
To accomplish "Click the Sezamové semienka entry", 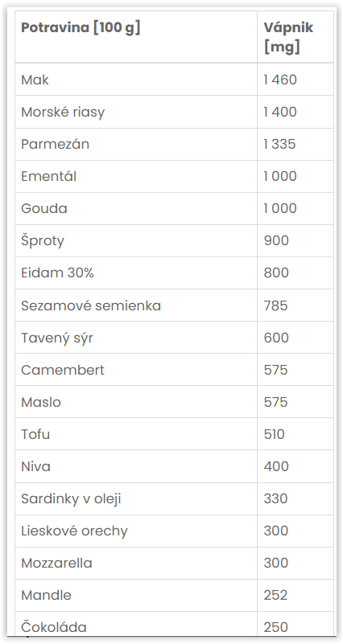I will (136, 306).
